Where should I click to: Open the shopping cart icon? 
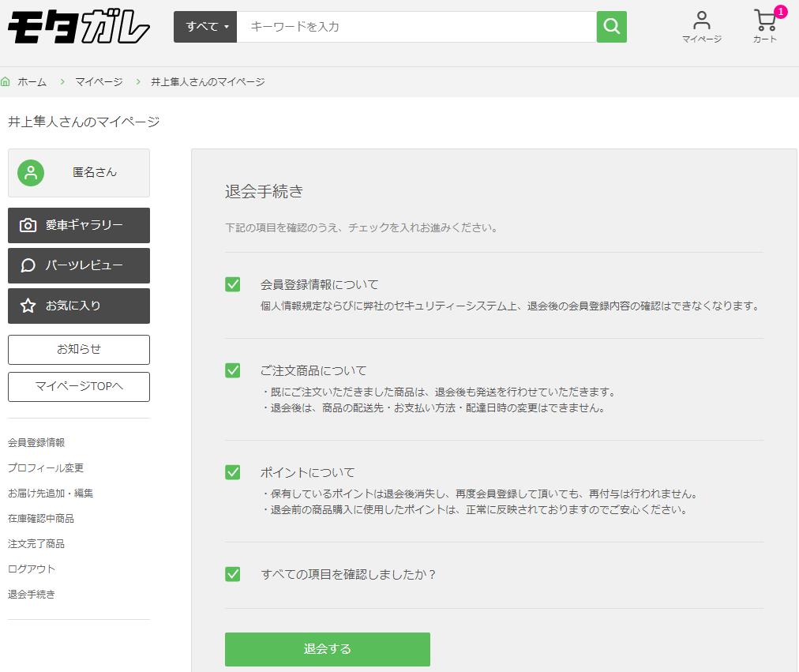point(765,21)
